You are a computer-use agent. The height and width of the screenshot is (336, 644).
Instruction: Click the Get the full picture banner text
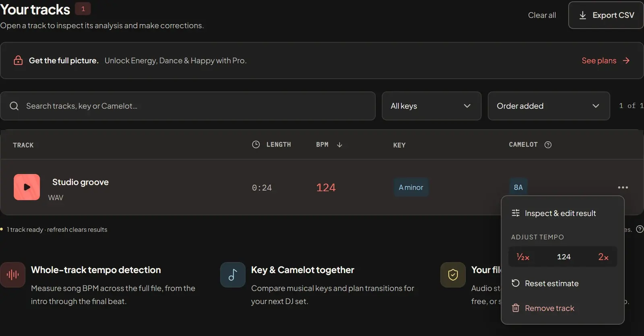point(64,60)
